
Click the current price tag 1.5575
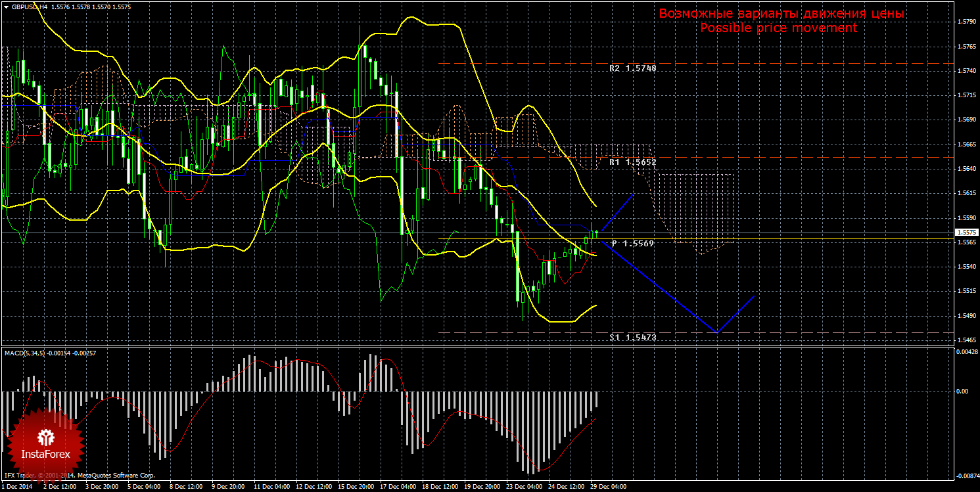tap(967, 232)
